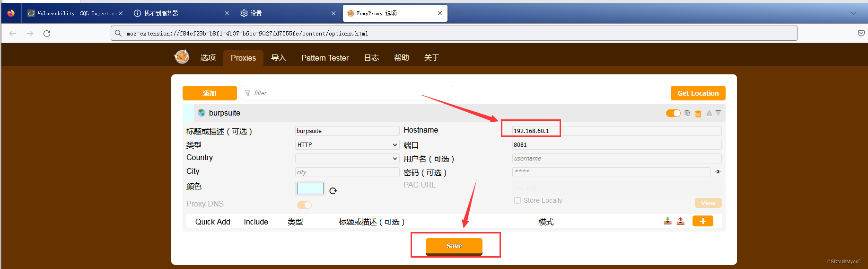The width and height of the screenshot is (868, 269).
Task: Move the burpsuite proxy down
Action: pos(718,113)
